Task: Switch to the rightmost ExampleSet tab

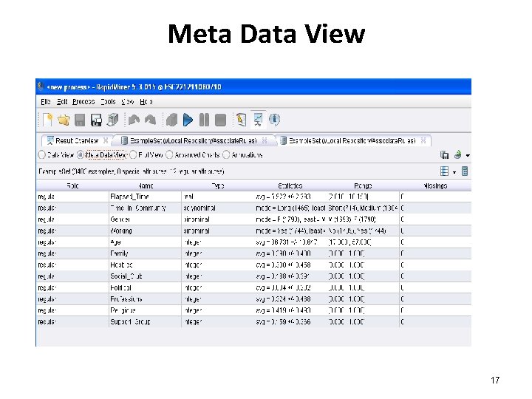Action: [x=352, y=140]
